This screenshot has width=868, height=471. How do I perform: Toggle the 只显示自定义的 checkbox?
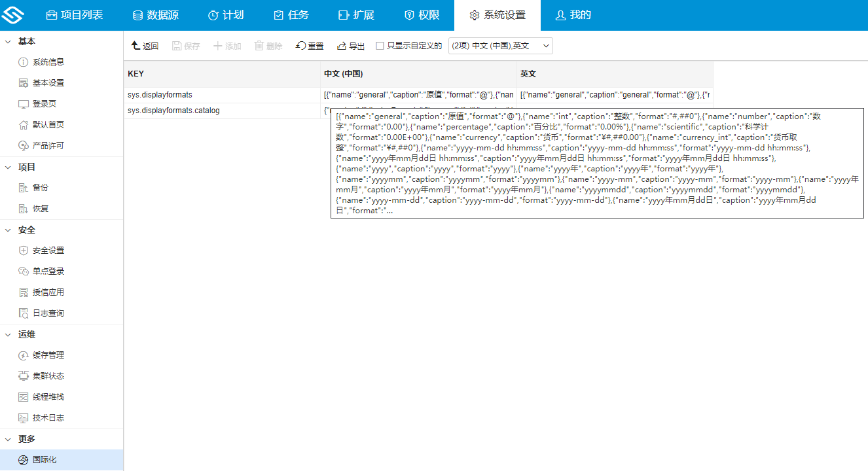(380, 46)
